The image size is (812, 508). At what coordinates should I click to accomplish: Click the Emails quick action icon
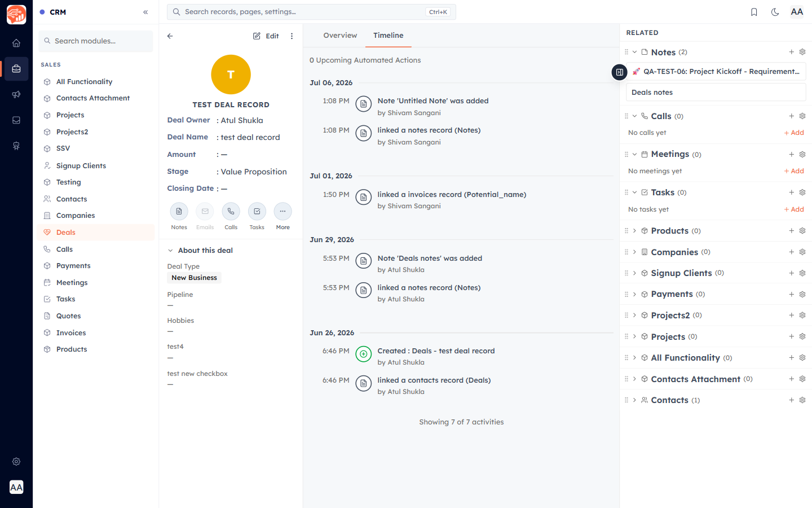click(x=205, y=212)
